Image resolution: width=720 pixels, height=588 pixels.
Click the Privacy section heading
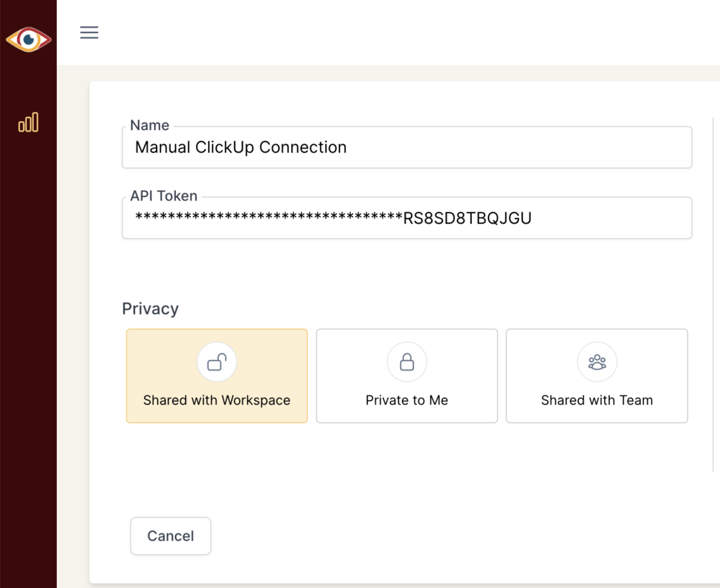(x=150, y=309)
